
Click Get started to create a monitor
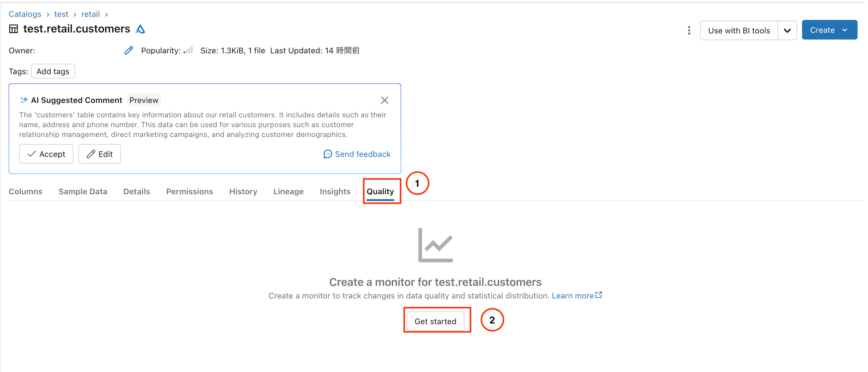tap(435, 321)
